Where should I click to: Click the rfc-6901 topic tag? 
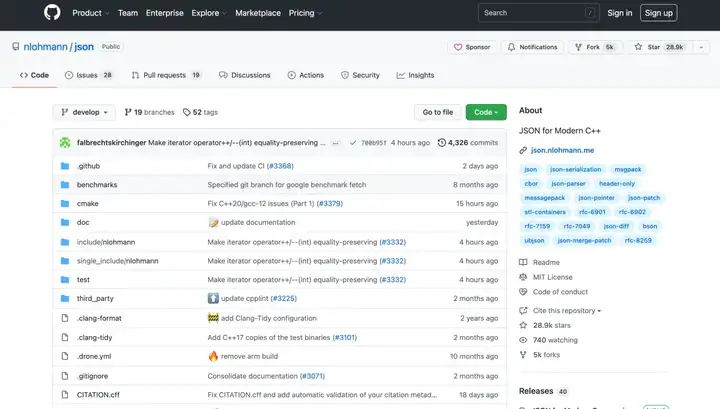click(592, 212)
